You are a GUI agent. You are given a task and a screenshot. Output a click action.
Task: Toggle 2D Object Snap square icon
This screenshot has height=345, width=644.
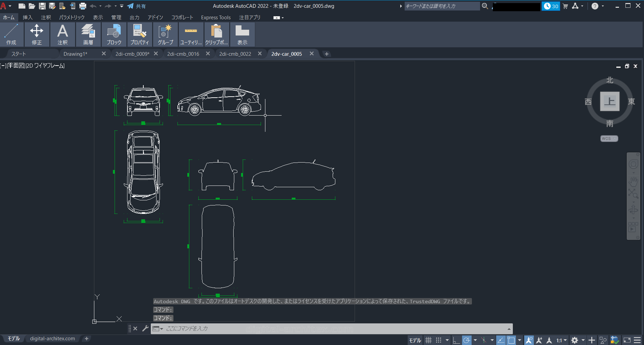511,340
